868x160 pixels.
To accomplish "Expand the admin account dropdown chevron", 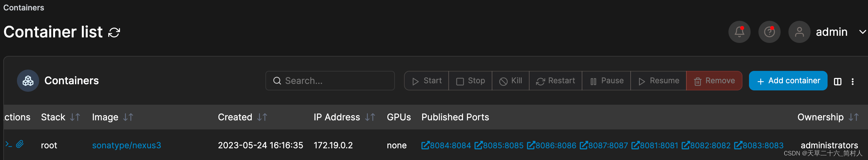I will (x=862, y=32).
